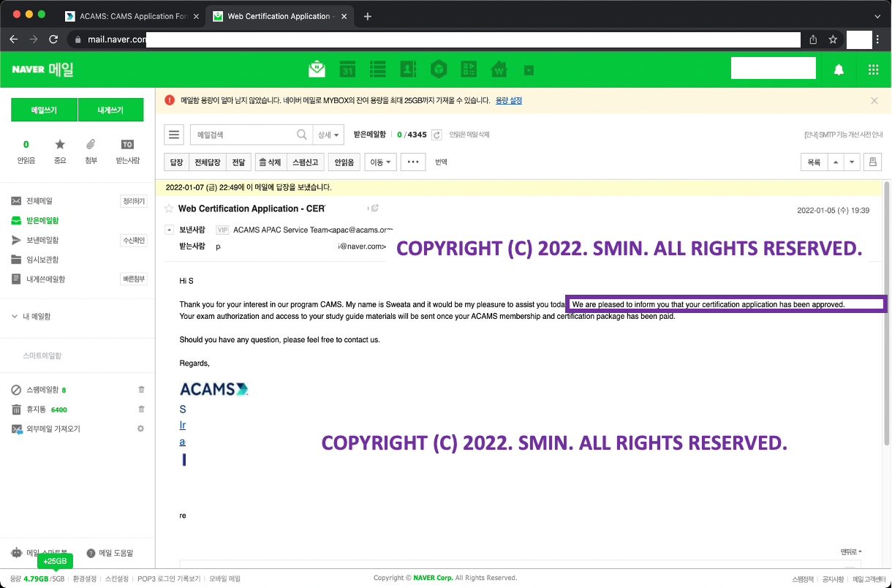
Task: Open the MYBOX cube icon in header
Action: tap(438, 69)
